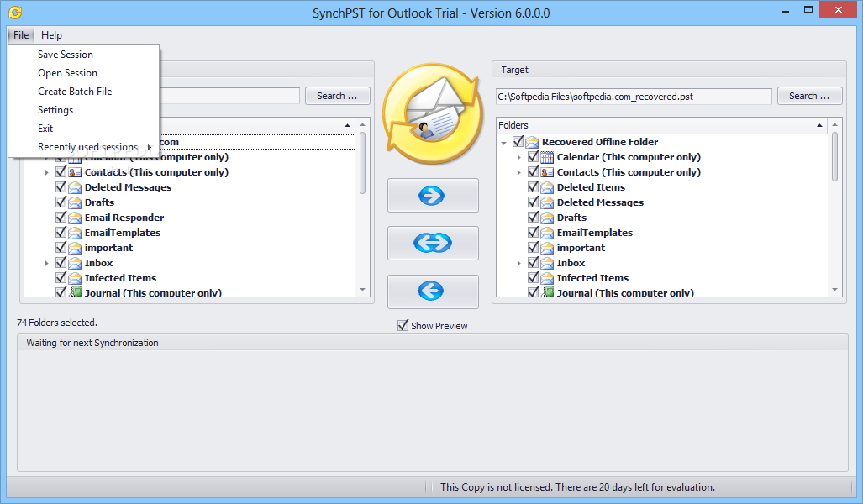Select source Email Responder folder label
The width and height of the screenshot is (863, 504).
[x=124, y=218]
